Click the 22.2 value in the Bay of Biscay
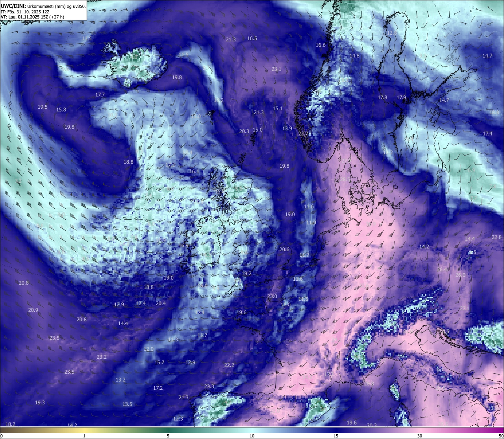The image size is (504, 439). [x=229, y=365]
